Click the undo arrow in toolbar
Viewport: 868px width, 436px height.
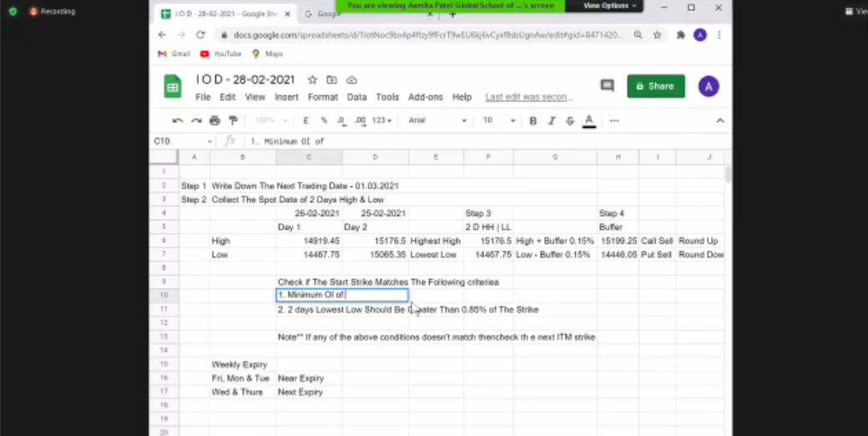tap(177, 121)
